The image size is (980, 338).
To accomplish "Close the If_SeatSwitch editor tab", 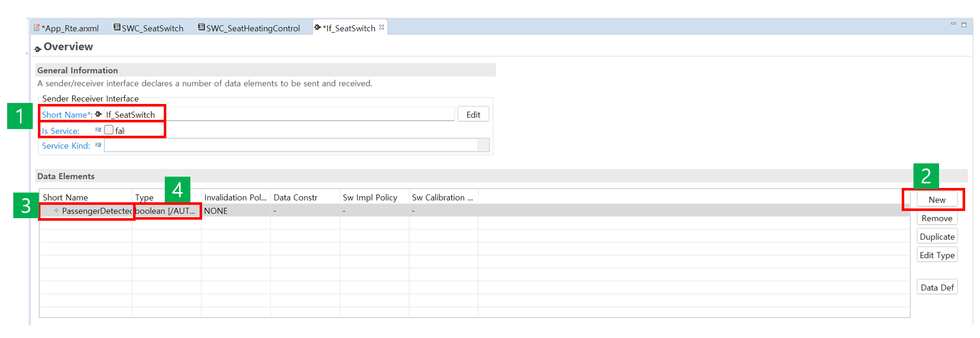I will [x=381, y=28].
